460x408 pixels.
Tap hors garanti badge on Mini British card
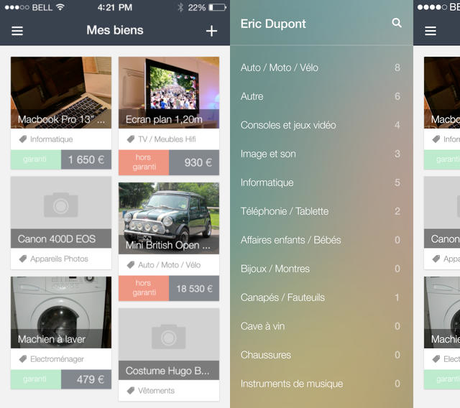point(144,288)
